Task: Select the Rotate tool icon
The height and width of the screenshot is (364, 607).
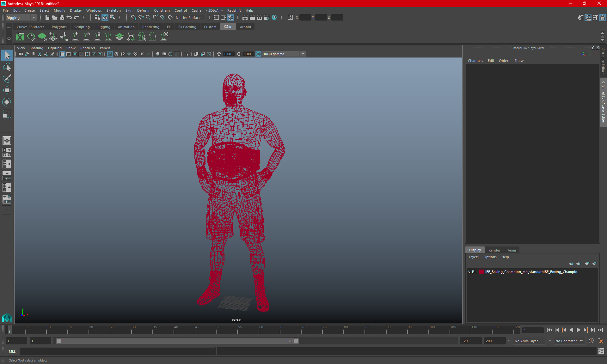Action: click(x=7, y=102)
